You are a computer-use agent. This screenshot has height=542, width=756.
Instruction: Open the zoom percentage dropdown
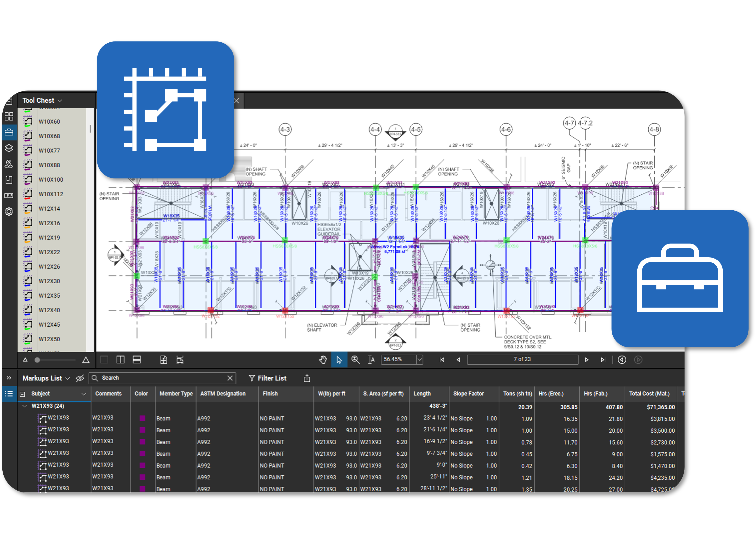[x=419, y=359]
